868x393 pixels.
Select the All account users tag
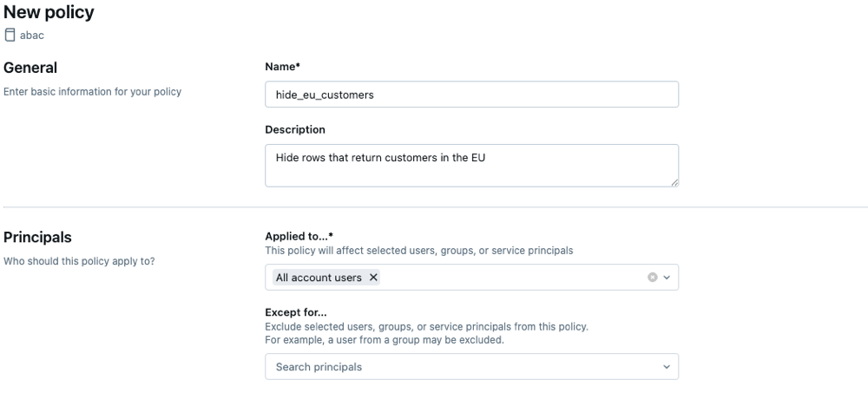point(319,278)
